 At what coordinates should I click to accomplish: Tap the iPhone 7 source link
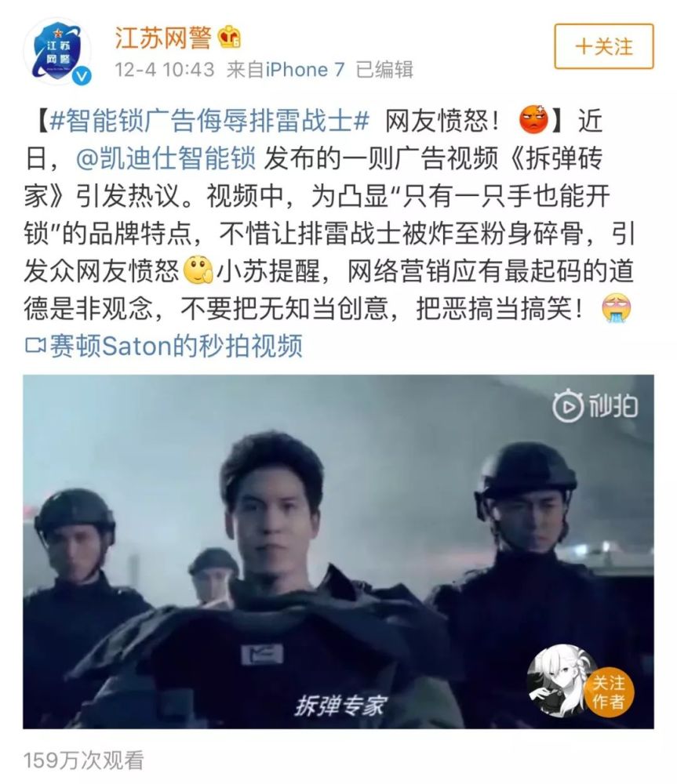(304, 70)
